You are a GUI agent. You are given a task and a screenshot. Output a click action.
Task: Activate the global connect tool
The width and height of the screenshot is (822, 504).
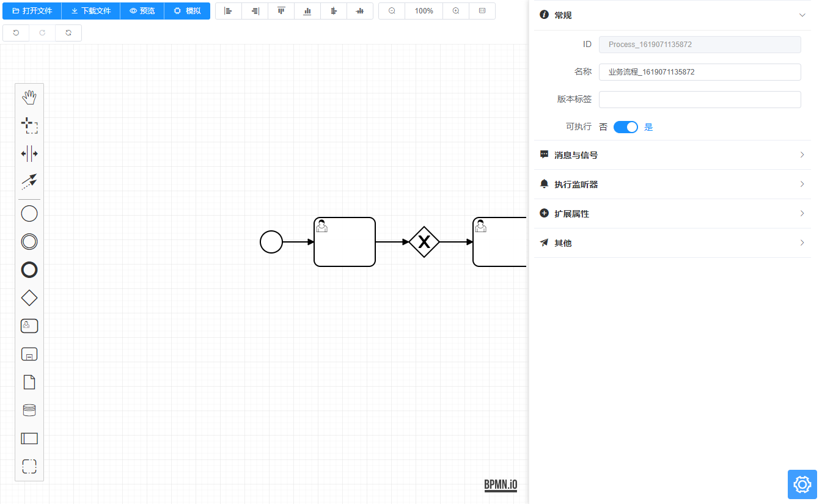tap(29, 181)
